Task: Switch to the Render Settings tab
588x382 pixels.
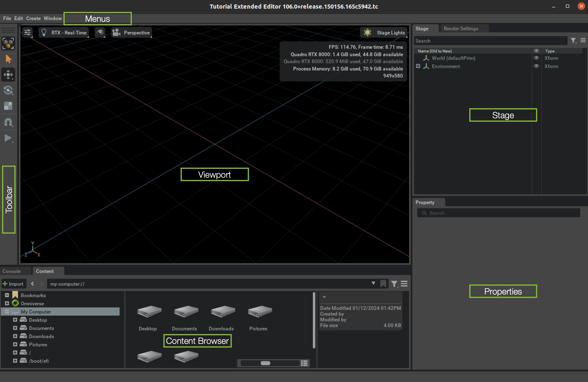Action: (x=461, y=28)
